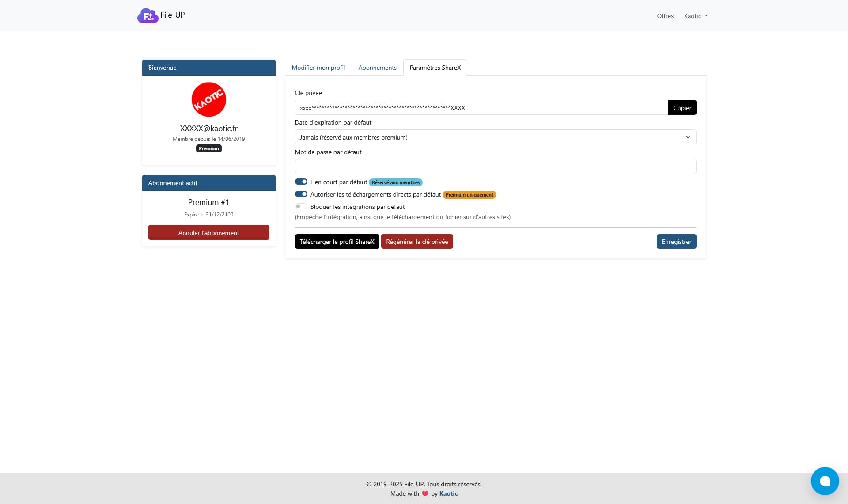
Task: Open the Abonnements tab
Action: tap(377, 68)
